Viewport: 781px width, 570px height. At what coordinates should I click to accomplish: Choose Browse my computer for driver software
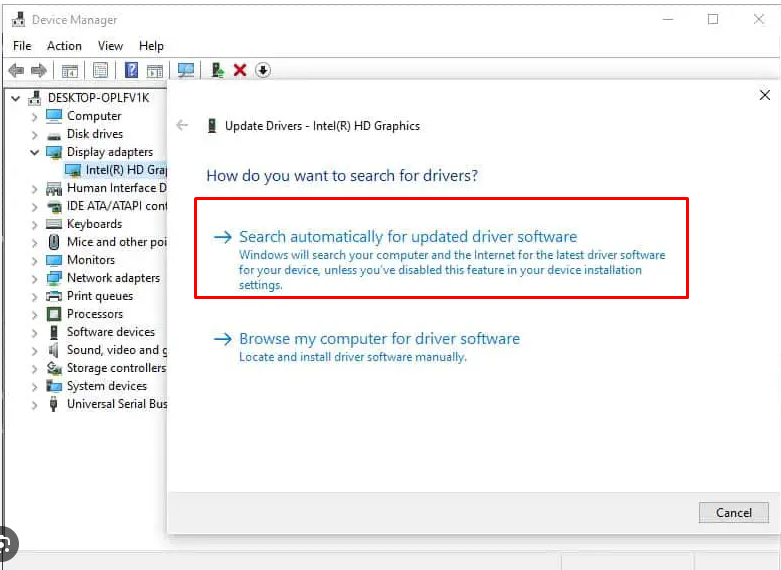[x=367, y=347]
